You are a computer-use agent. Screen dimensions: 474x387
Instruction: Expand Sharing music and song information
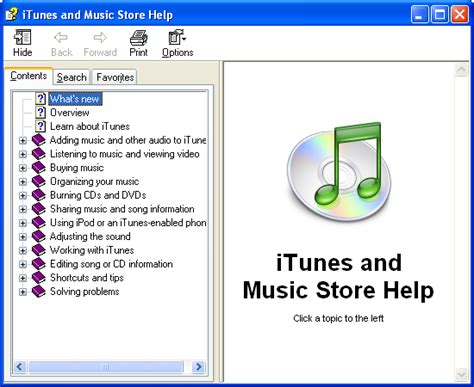(x=23, y=209)
